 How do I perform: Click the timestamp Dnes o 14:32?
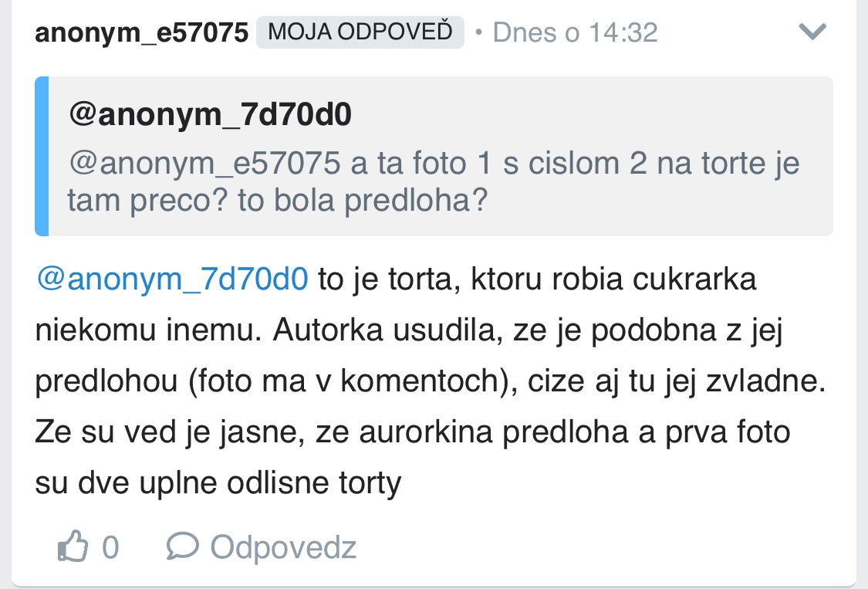(x=575, y=32)
